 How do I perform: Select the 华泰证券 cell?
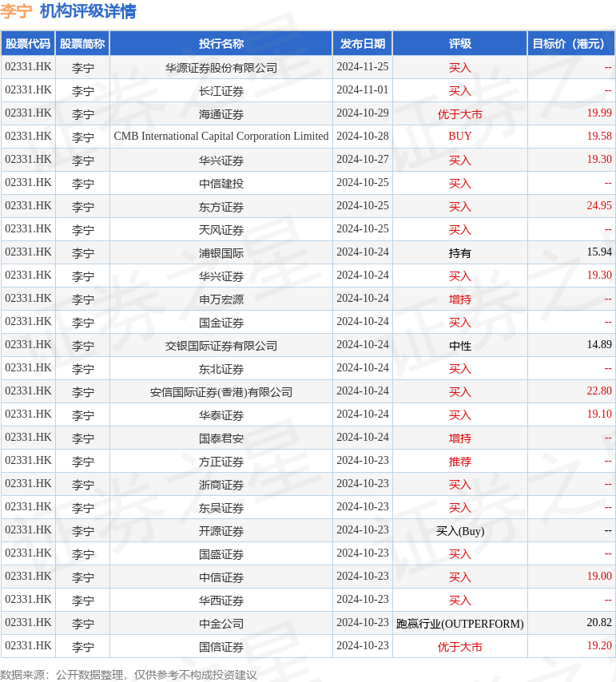click(x=221, y=415)
